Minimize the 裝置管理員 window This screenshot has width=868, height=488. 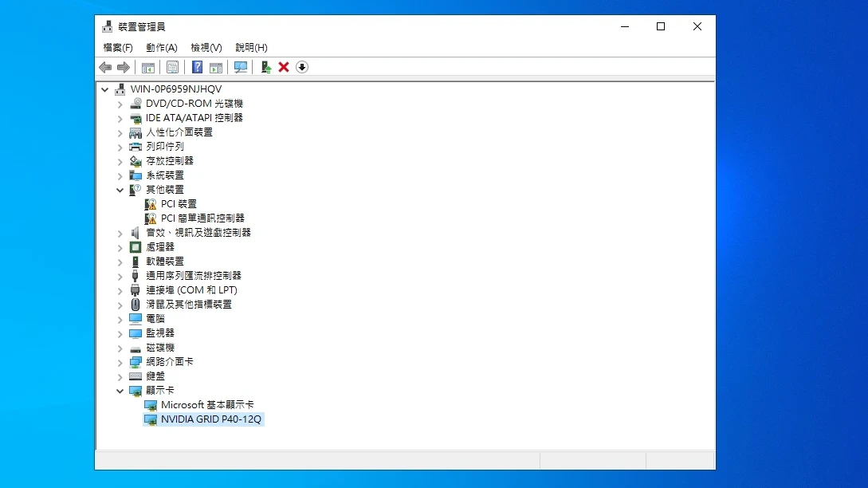pos(625,26)
